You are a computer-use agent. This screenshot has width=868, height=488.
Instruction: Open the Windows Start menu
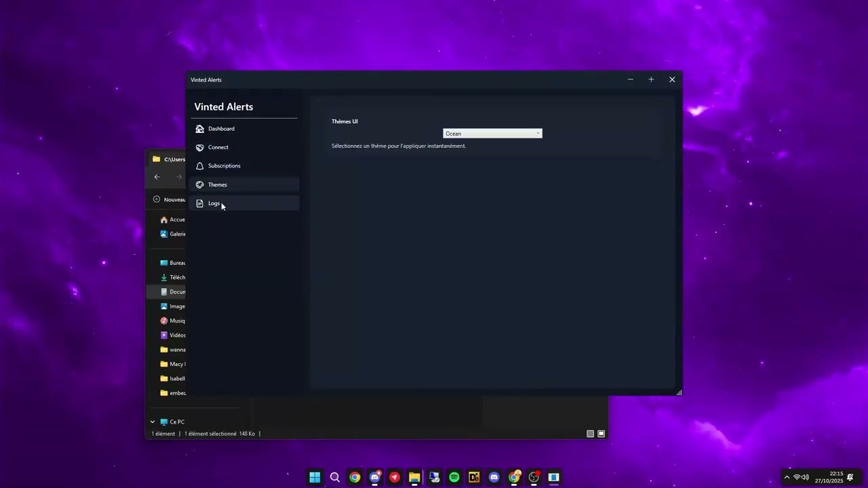point(315,477)
